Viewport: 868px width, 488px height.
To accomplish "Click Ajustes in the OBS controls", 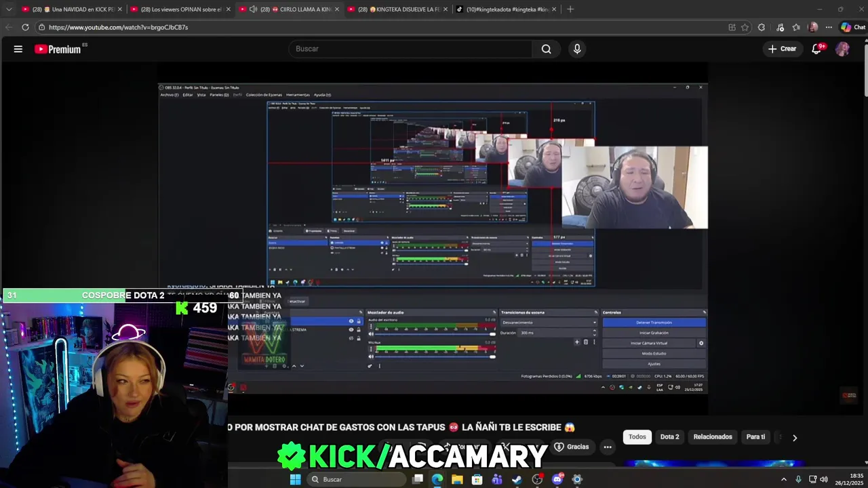I will pos(654,364).
